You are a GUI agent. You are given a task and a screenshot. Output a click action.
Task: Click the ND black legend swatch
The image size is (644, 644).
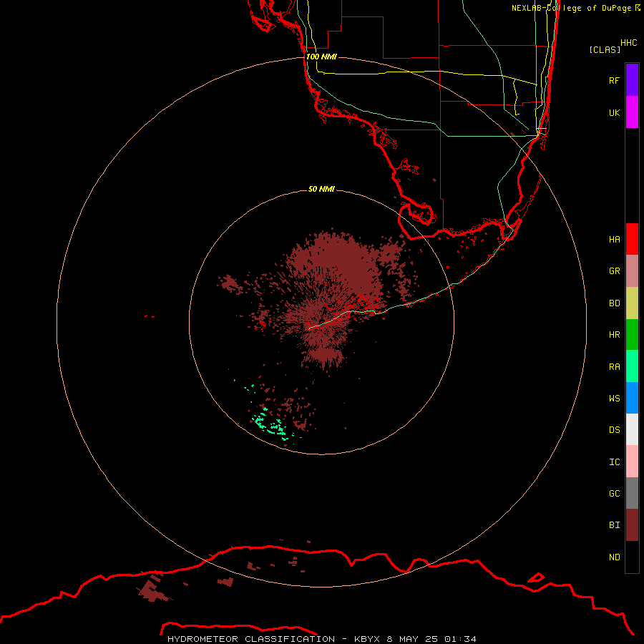point(632,557)
